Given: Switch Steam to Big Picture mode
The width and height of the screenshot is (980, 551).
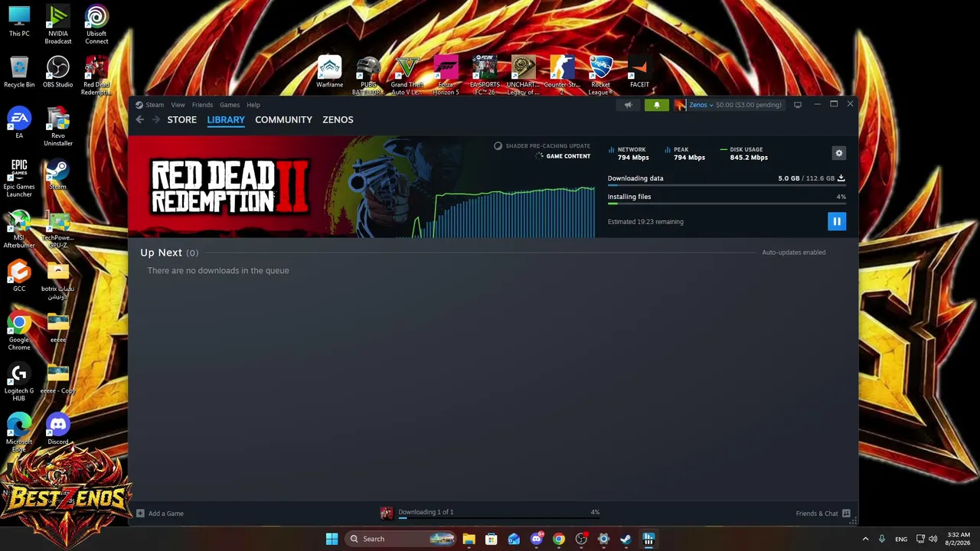Looking at the screenshot, I should tap(798, 105).
